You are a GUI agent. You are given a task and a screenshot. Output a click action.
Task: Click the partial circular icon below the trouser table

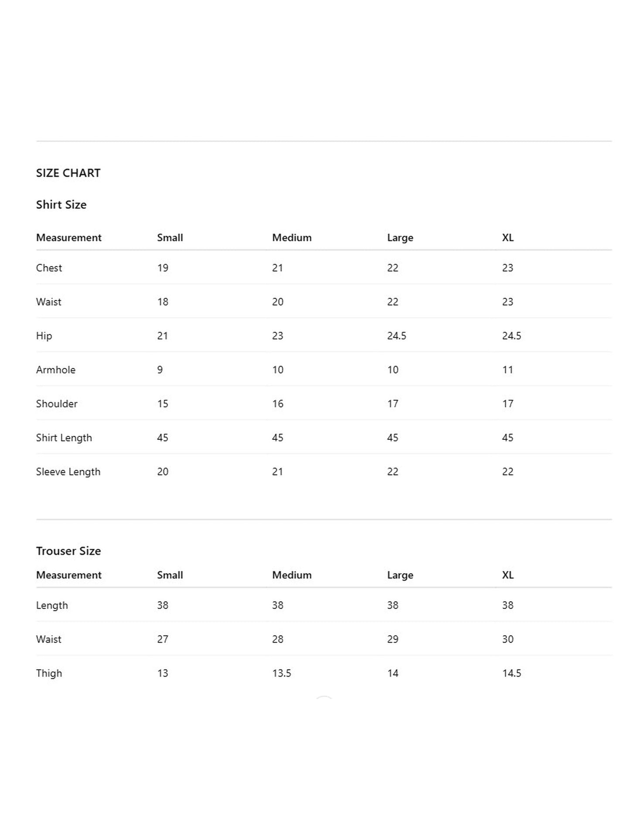tap(324, 698)
